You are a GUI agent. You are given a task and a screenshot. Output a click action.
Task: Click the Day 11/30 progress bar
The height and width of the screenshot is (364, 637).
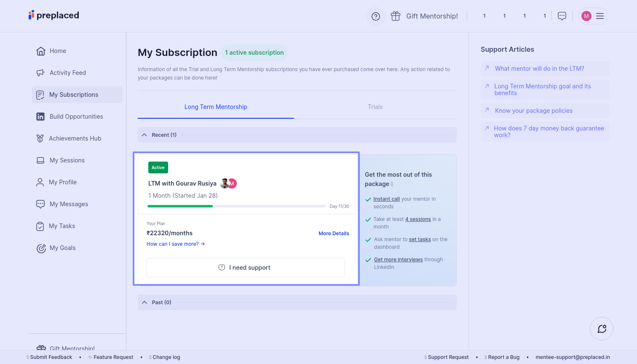pyautogui.click(x=236, y=206)
